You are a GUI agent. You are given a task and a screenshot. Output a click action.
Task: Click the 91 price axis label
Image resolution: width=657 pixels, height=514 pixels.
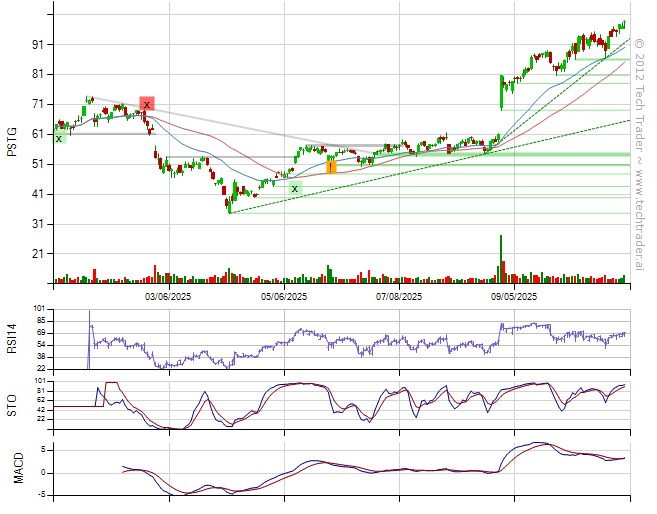click(38, 44)
